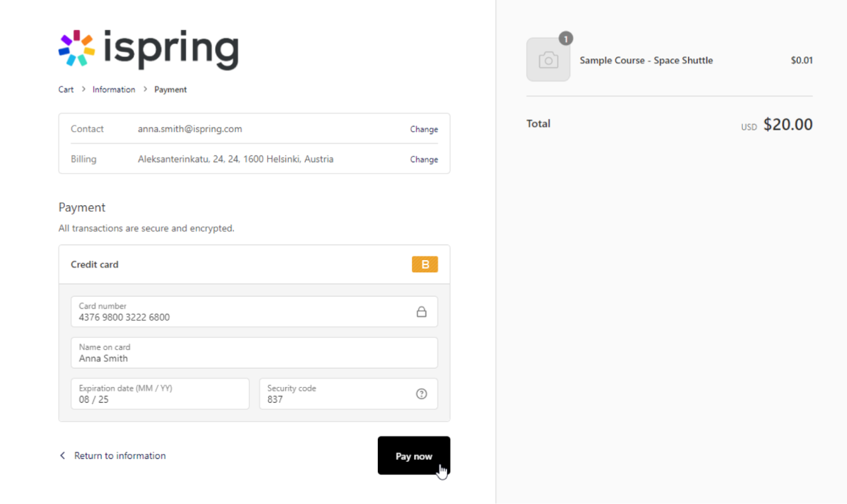The width and height of the screenshot is (847, 504).
Task: Click the Security code field
Action: (335, 394)
